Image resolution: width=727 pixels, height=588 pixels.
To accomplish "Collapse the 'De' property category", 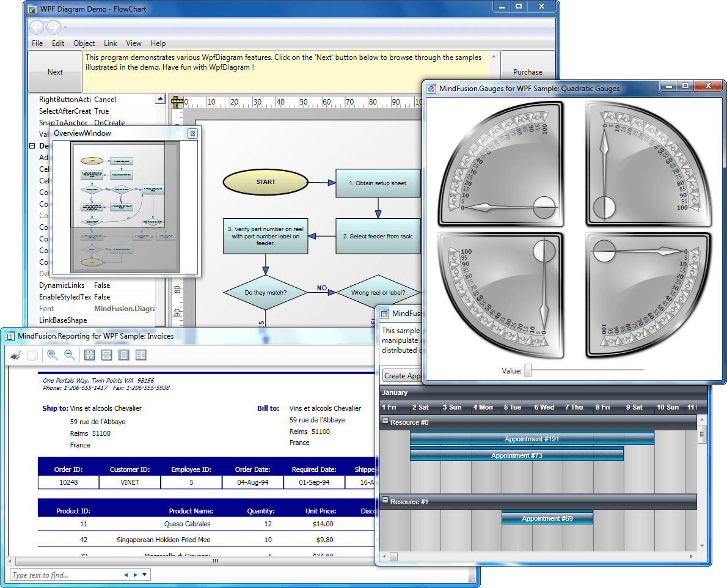I will [x=32, y=145].
